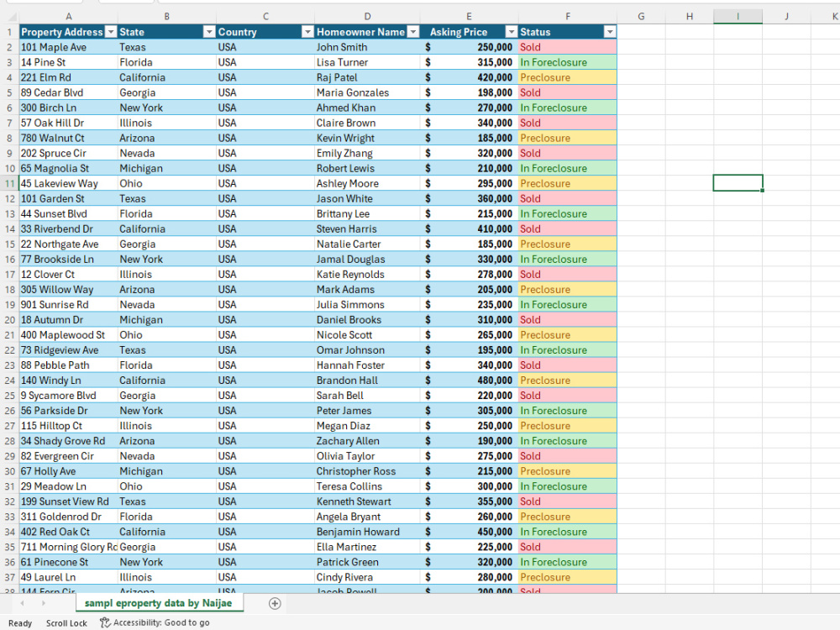
Task: Select cell '305 Willow Way'
Action: point(69,289)
